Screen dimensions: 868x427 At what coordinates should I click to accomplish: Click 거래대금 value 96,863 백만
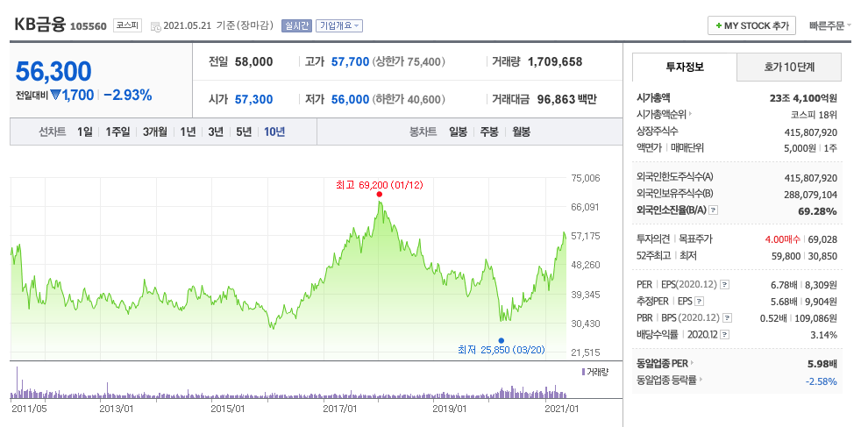[566, 100]
